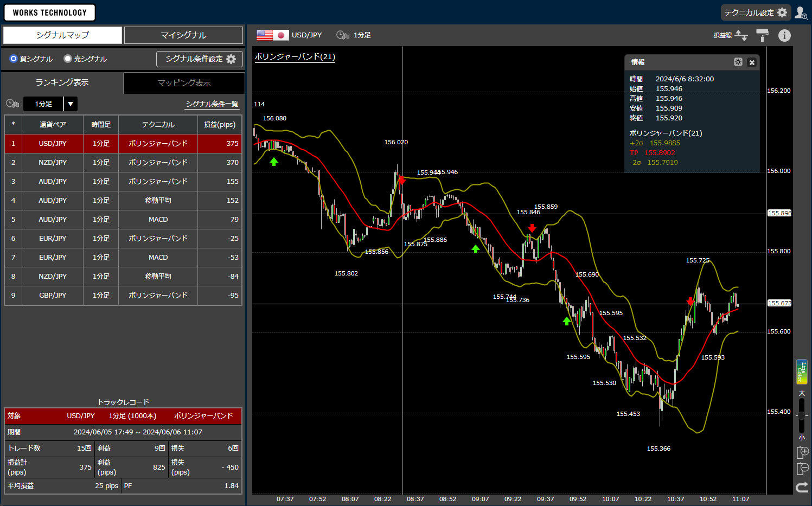This screenshot has height=506, width=812.
Task: Open the 1分足 timeframe dropdown arrow
Action: tap(71, 104)
